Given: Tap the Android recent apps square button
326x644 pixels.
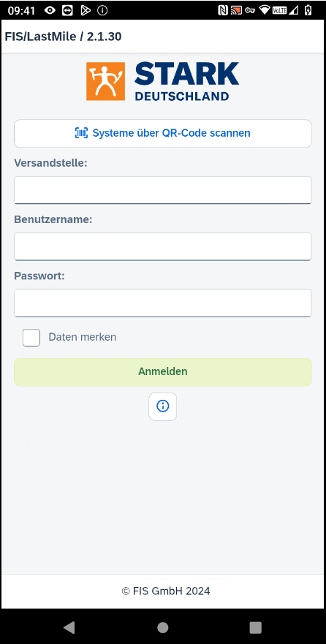Looking at the screenshot, I should [255, 627].
